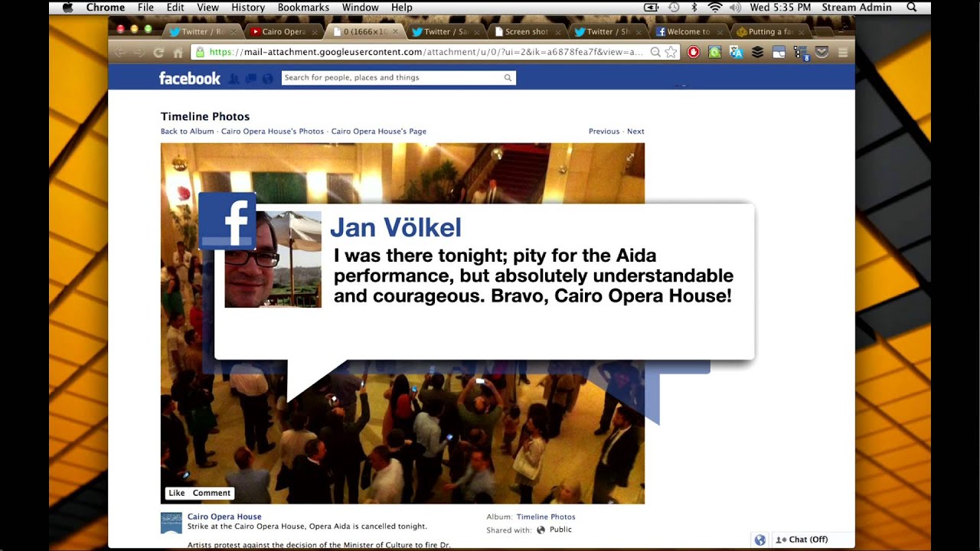
Task: Open the Wi-Fi status menu
Action: (x=715, y=8)
